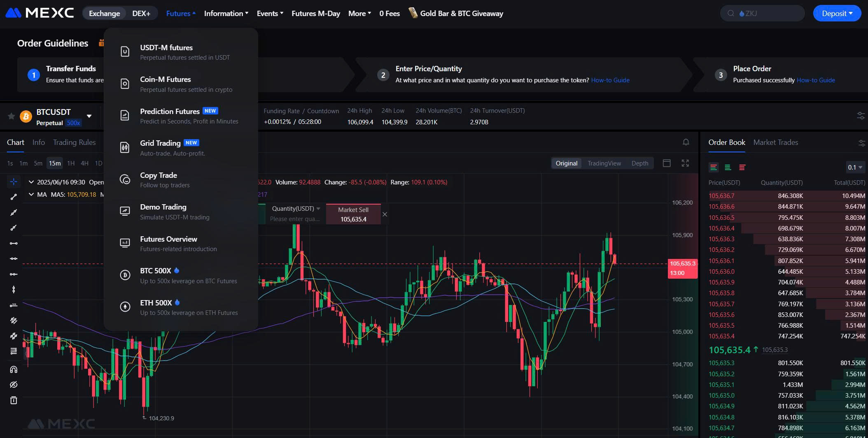Viewport: 868px width, 438px height.
Task: Open the How-to Guide link in step 2
Action: (610, 80)
